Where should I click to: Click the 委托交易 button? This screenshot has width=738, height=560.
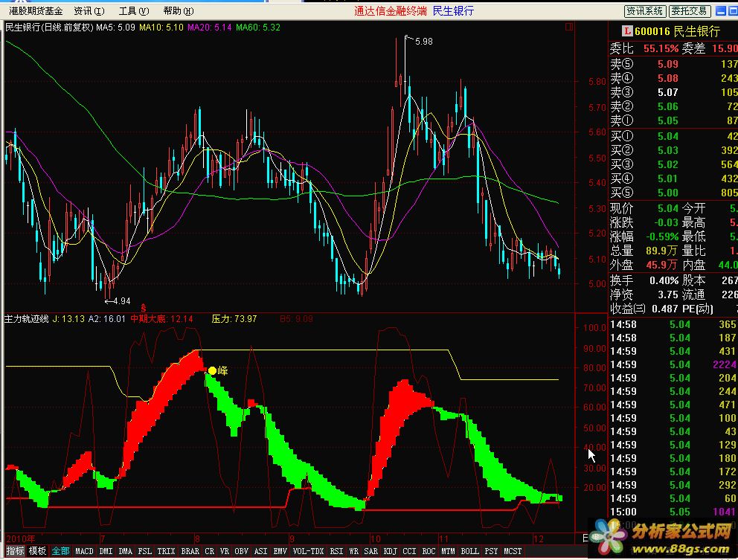pyautogui.click(x=689, y=11)
